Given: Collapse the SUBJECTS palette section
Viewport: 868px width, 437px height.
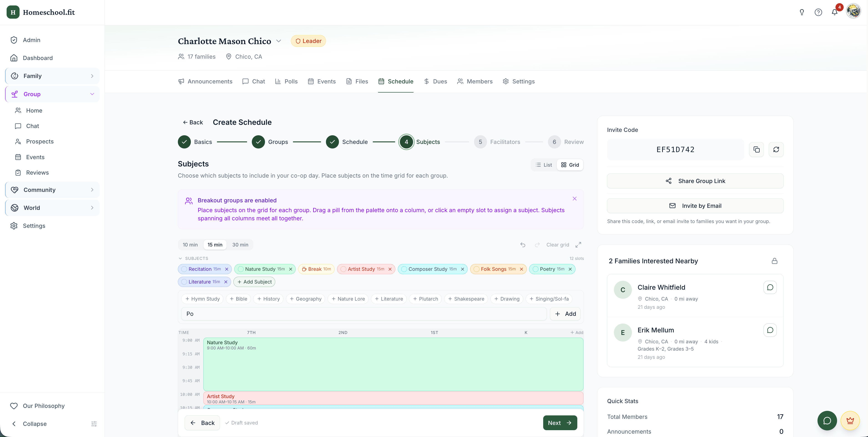Looking at the screenshot, I should pyautogui.click(x=180, y=259).
